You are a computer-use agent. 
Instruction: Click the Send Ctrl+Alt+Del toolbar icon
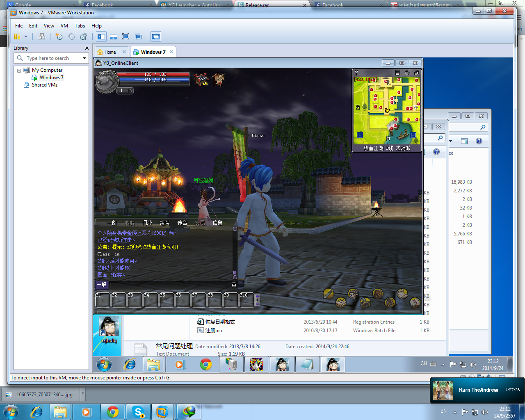tap(41, 37)
